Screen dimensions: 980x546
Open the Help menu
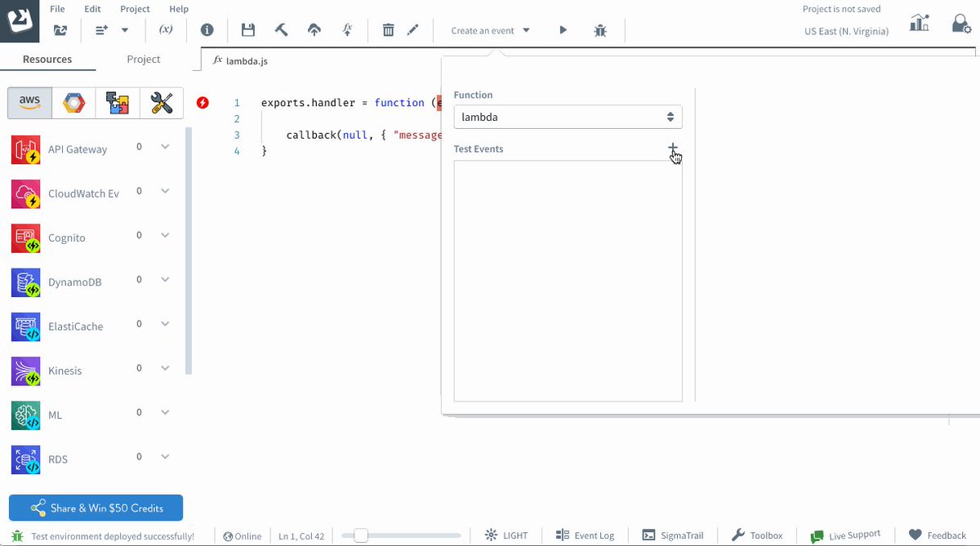pos(178,9)
